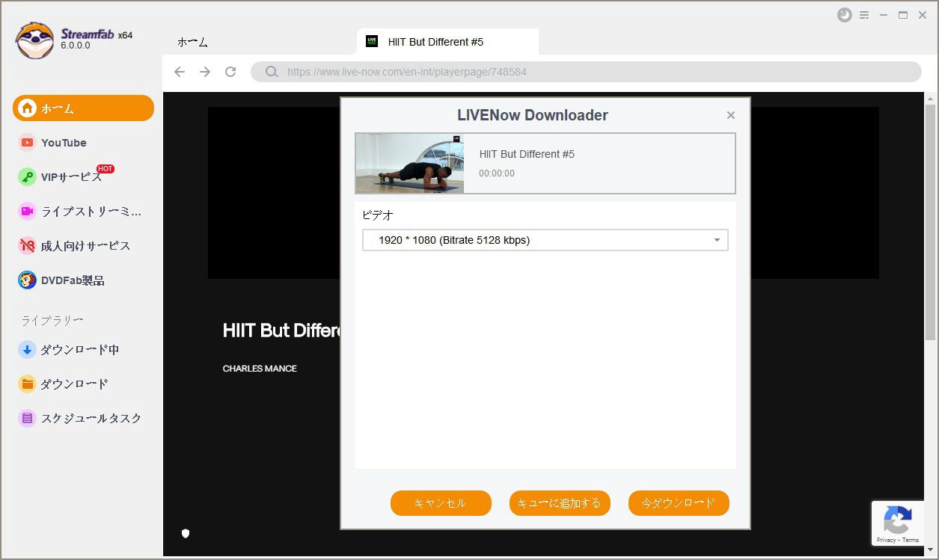Click the home house icon
This screenshot has height=560, width=939.
(x=28, y=108)
